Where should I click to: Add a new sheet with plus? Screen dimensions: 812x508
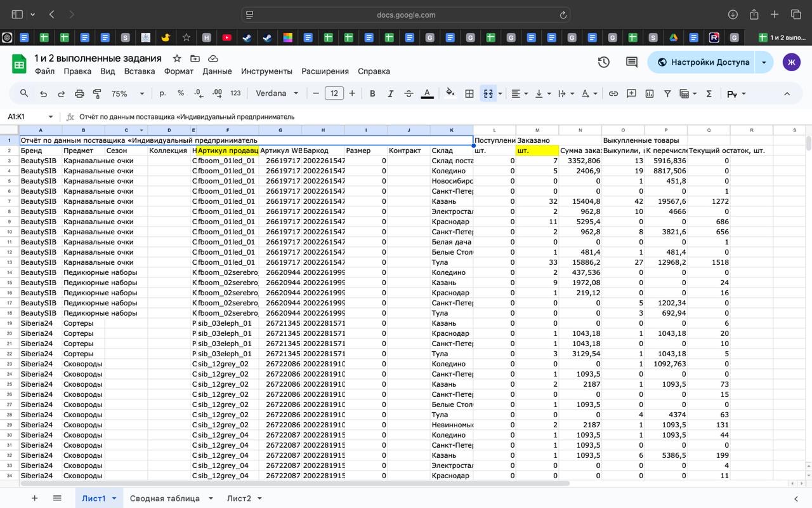[34, 498]
